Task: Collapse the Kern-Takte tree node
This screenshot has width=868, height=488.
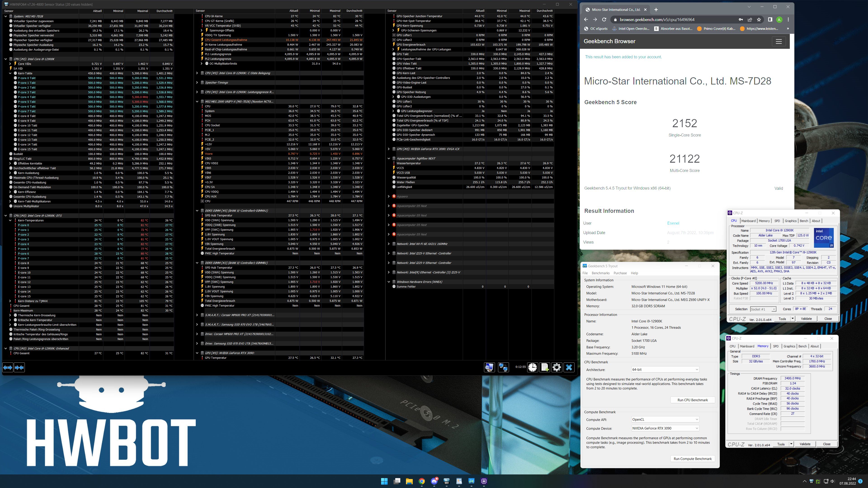Action: coord(10,73)
